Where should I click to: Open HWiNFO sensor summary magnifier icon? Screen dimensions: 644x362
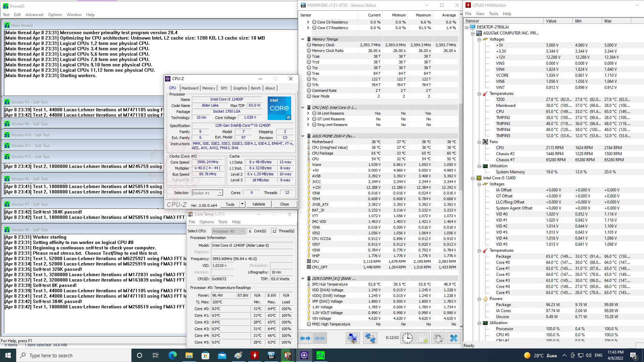click(352, 338)
